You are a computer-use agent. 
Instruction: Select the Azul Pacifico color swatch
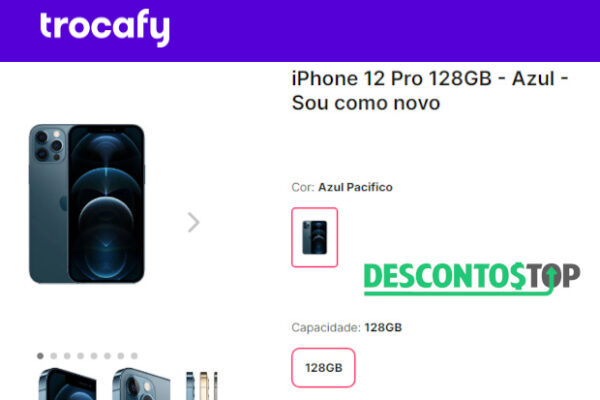click(315, 237)
